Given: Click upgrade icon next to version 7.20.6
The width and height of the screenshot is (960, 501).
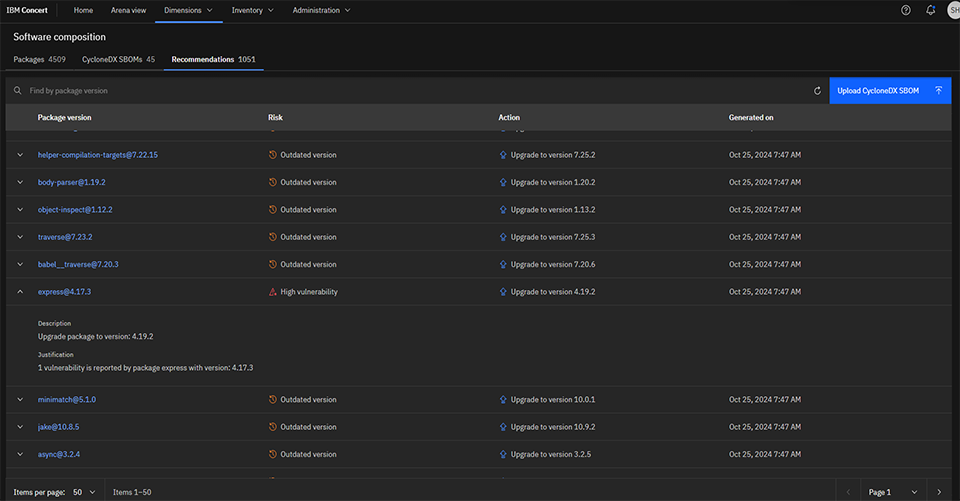Looking at the screenshot, I should point(503,265).
